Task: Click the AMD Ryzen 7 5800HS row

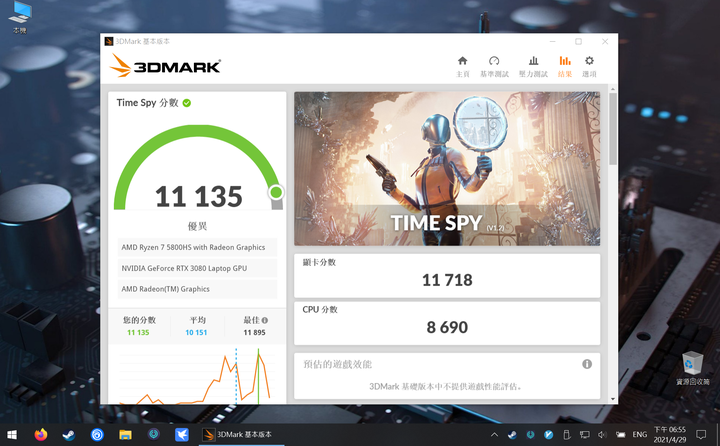Action: [197, 247]
